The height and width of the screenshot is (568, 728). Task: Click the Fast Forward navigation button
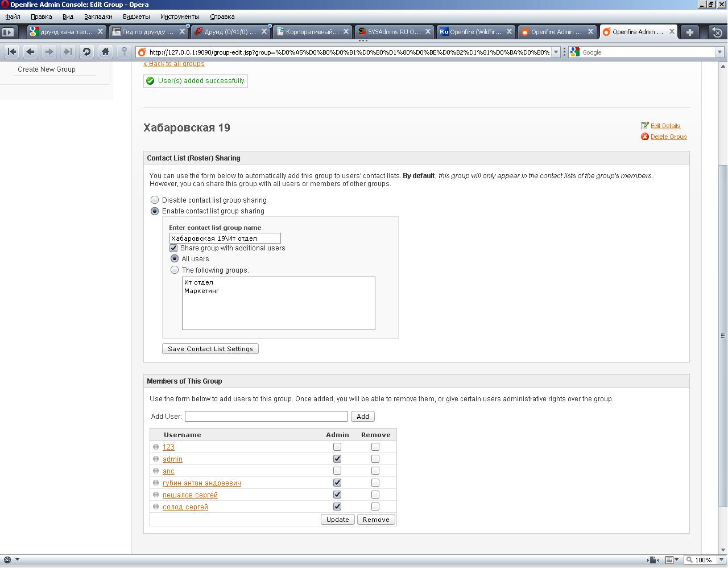(x=68, y=52)
